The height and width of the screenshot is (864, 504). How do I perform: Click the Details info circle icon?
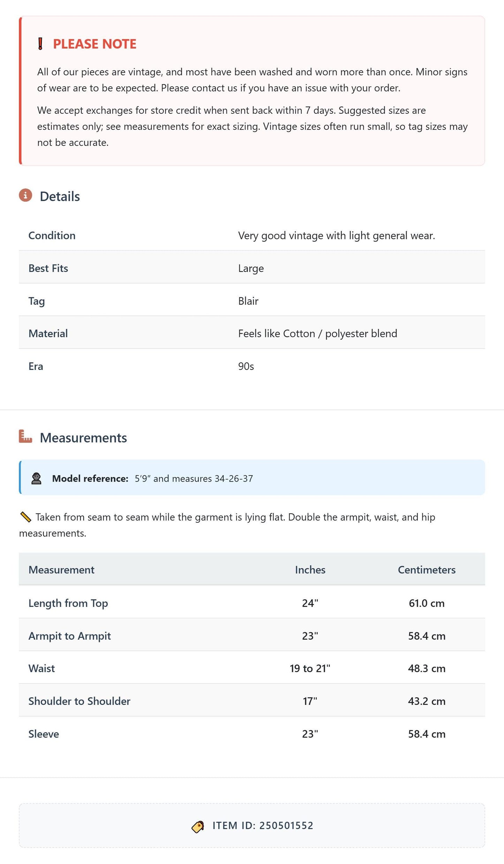(x=25, y=195)
